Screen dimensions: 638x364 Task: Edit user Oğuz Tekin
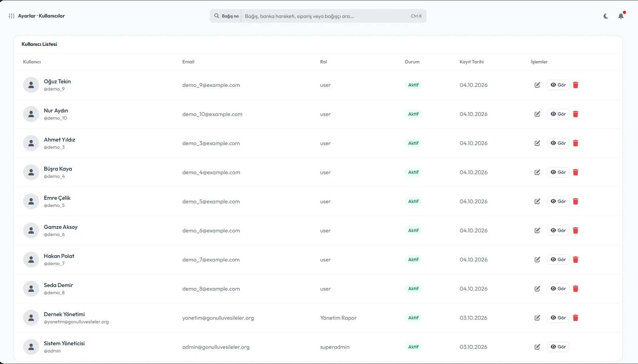tap(537, 85)
